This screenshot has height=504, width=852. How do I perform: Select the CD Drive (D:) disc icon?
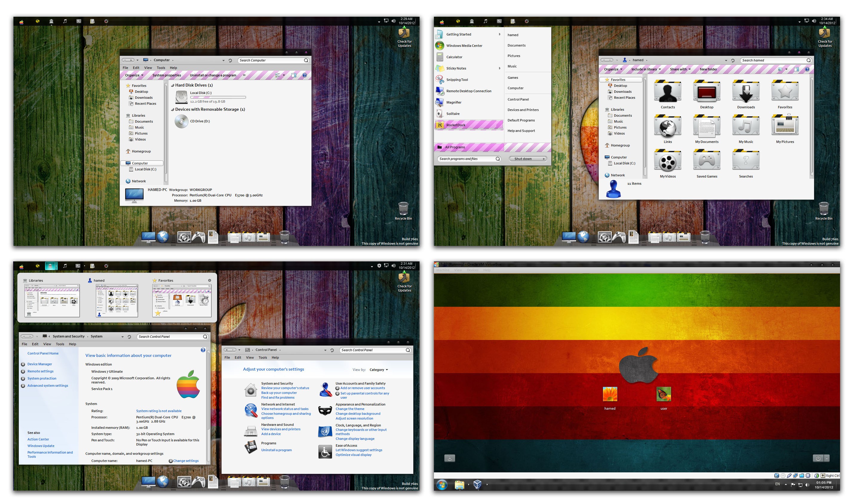pyautogui.click(x=182, y=121)
